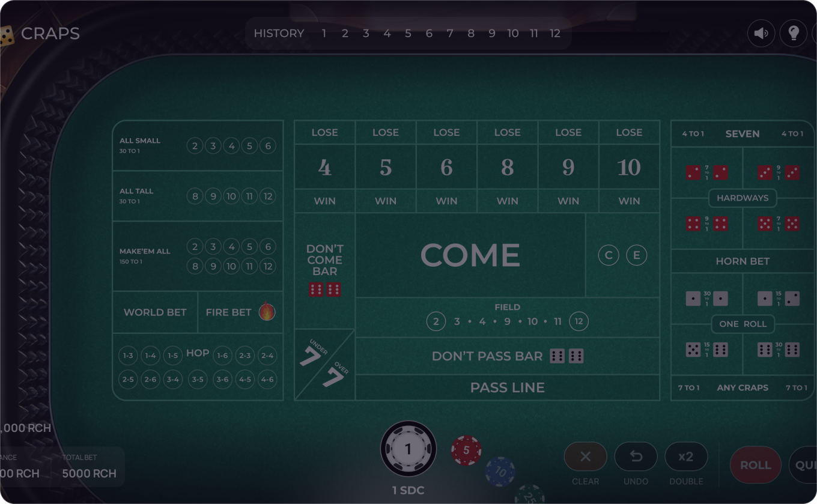Viewport: 817px width, 504px height.
Task: Bet on the SEVEN 4 to 1 bar
Action: point(743,133)
